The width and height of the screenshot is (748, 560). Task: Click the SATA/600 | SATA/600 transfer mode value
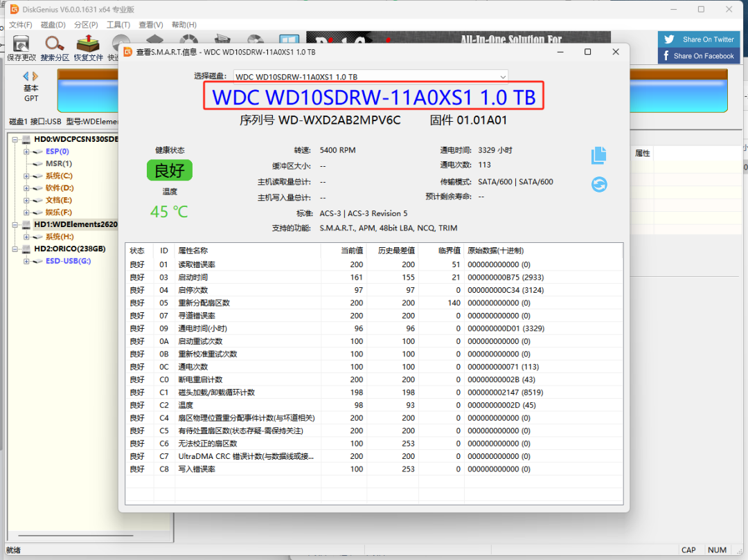pos(516,181)
